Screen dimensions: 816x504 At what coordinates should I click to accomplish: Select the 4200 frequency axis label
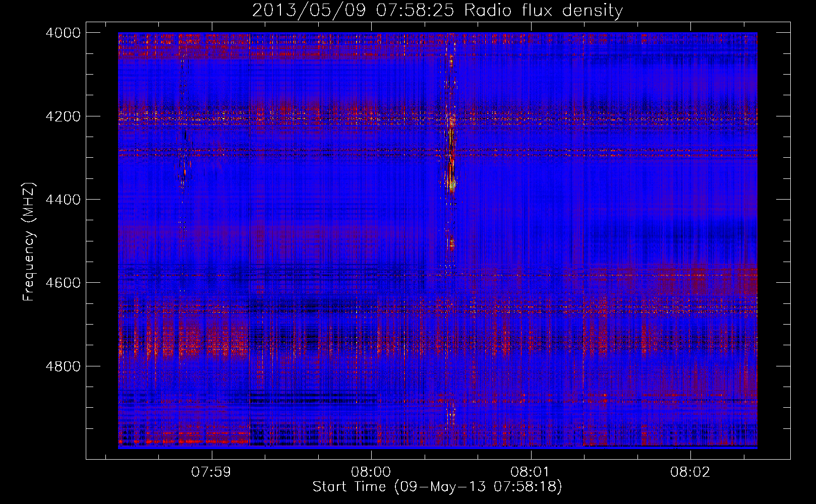pos(63,116)
